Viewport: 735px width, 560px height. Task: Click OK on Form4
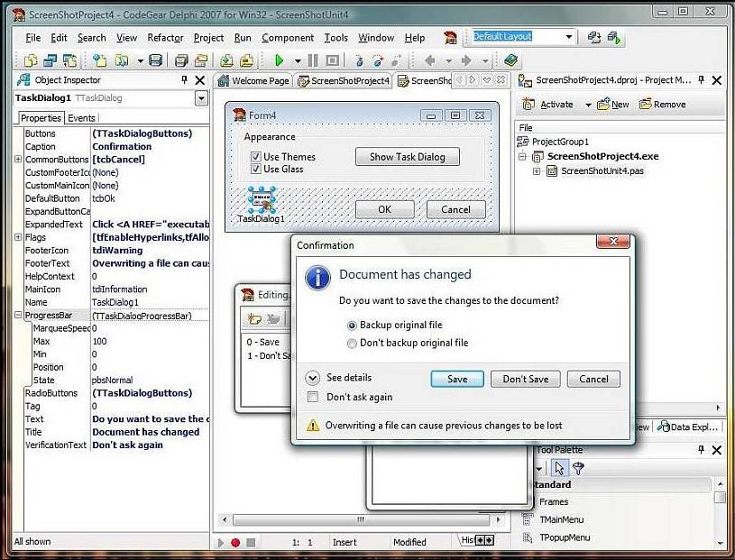tap(384, 209)
